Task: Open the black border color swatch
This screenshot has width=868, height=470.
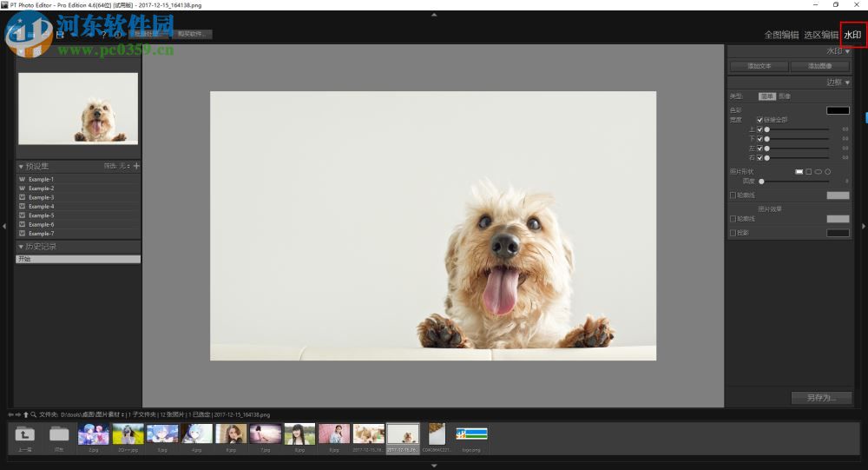Action: [838, 110]
